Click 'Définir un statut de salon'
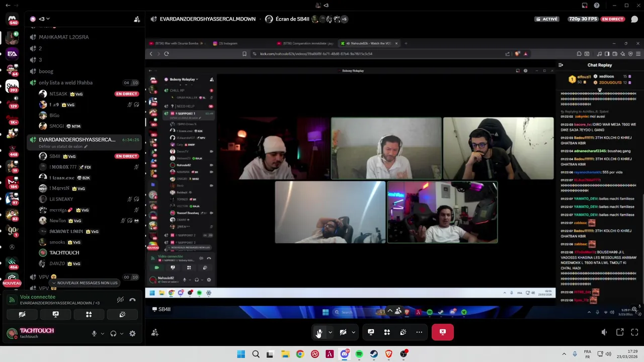Image resolution: width=644 pixels, height=362 pixels. click(x=61, y=147)
